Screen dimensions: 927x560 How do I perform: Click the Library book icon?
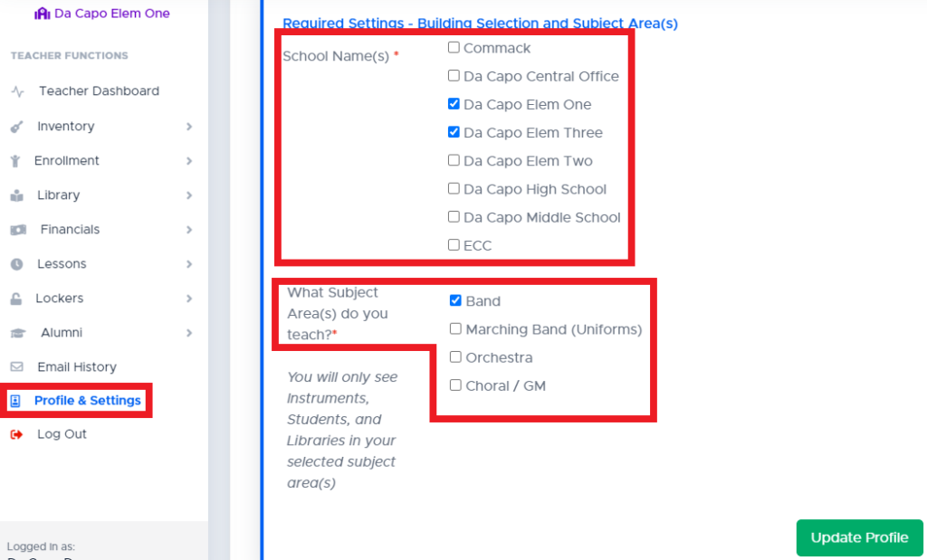pyautogui.click(x=17, y=195)
